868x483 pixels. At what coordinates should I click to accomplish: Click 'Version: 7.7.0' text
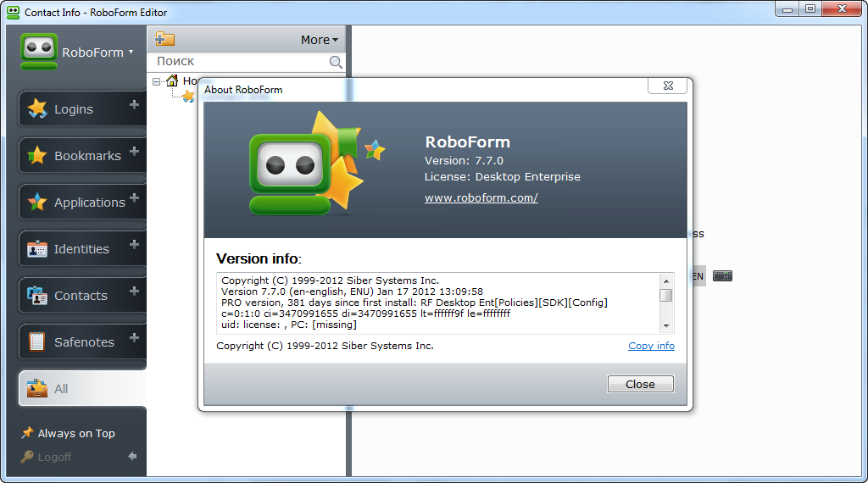pyautogui.click(x=464, y=161)
